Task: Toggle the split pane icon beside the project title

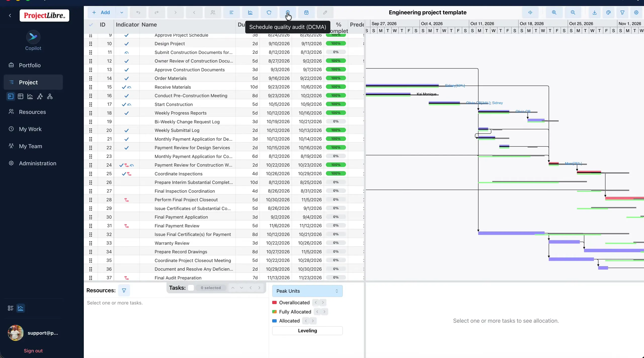Action: (x=530, y=12)
